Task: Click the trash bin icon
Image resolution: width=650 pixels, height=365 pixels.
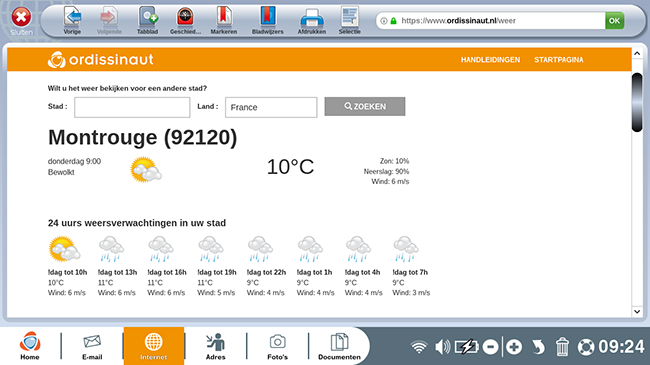Action: pyautogui.click(x=562, y=347)
